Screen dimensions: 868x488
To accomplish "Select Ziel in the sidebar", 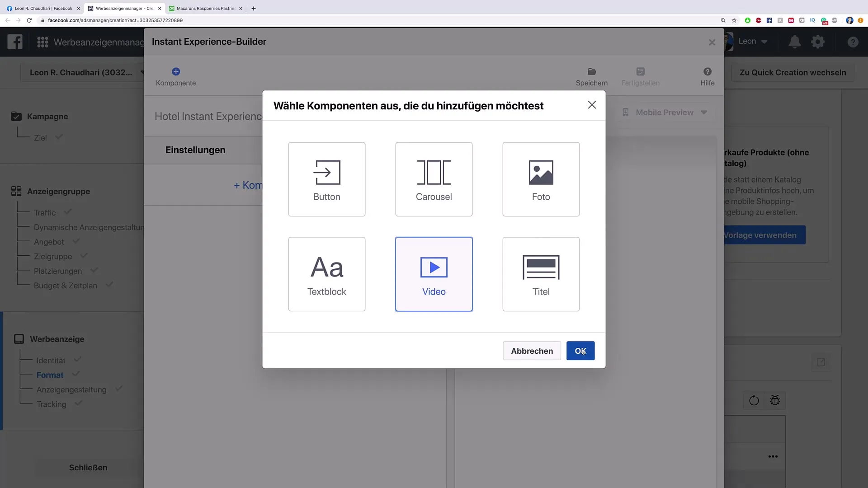I will [40, 138].
